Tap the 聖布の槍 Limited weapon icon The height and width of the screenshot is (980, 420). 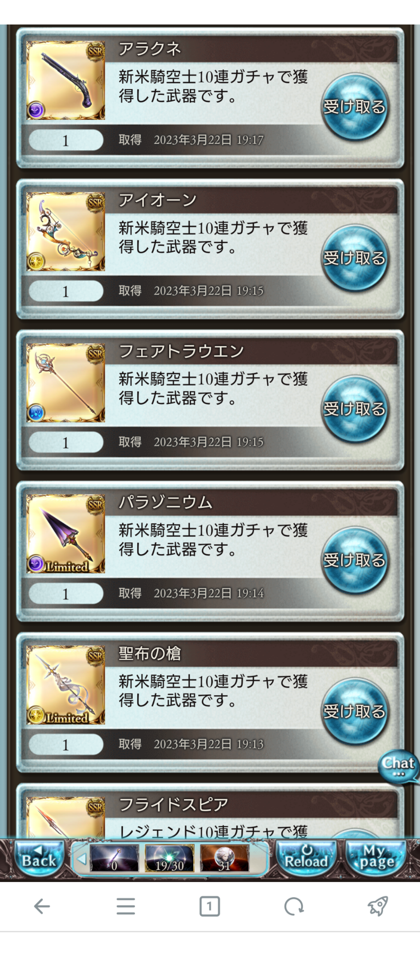66,685
